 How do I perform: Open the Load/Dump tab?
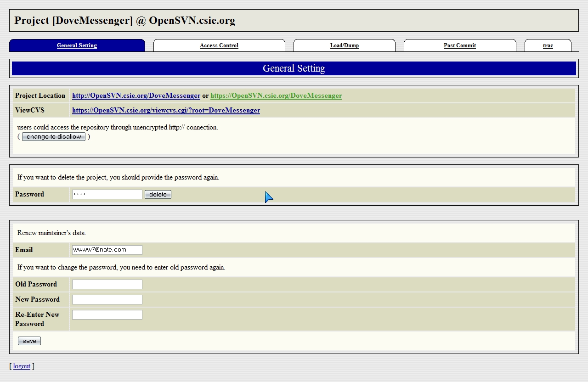345,45
